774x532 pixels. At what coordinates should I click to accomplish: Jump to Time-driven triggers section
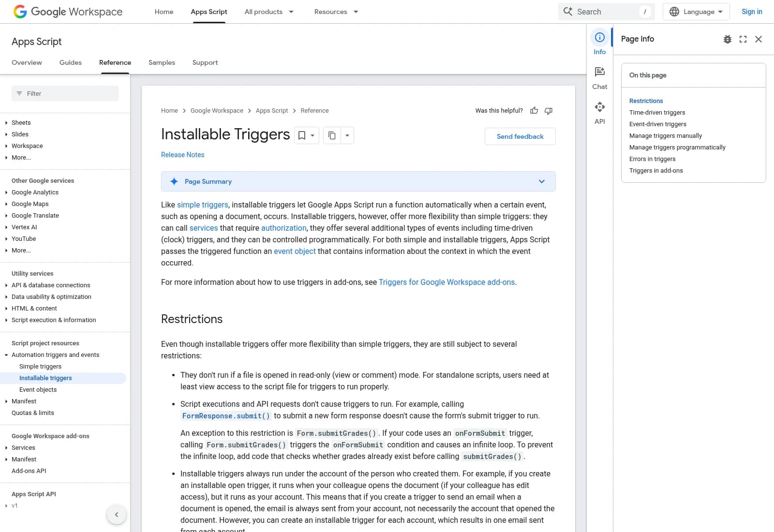(657, 113)
